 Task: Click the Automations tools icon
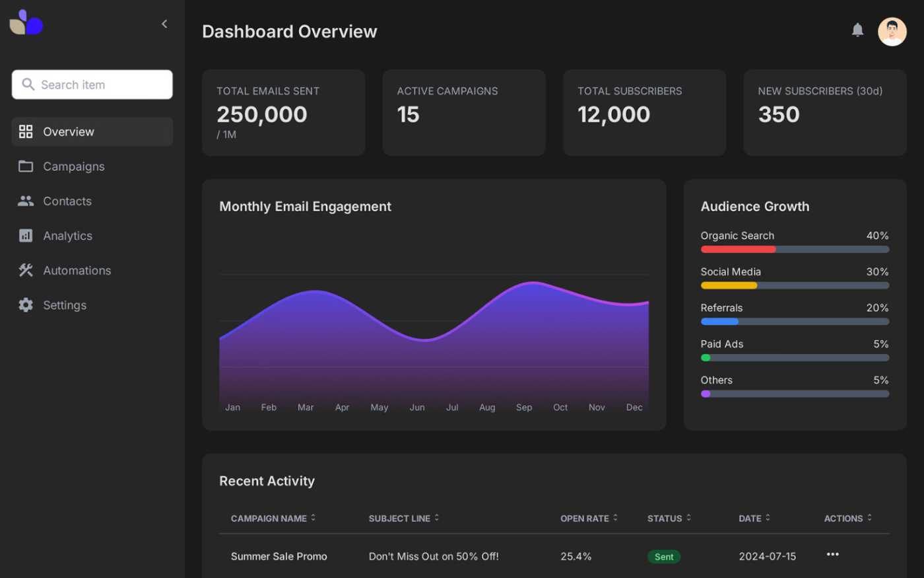tap(26, 270)
